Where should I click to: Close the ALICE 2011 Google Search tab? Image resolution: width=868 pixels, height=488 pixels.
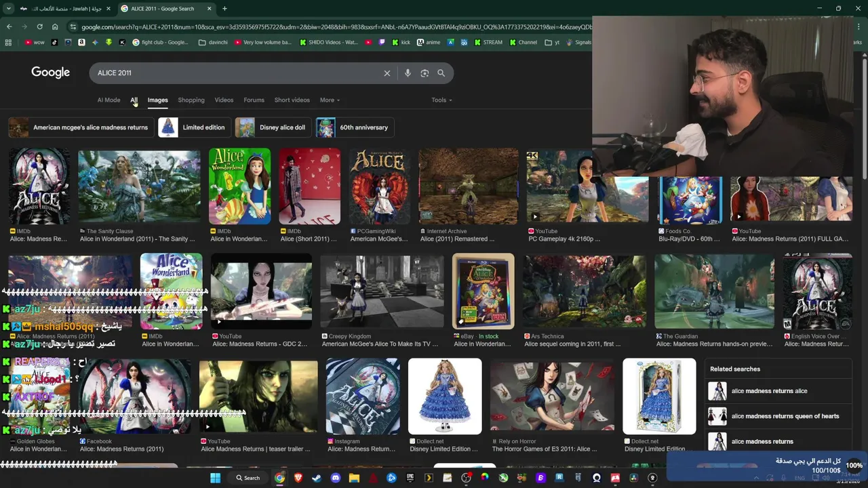point(209,9)
